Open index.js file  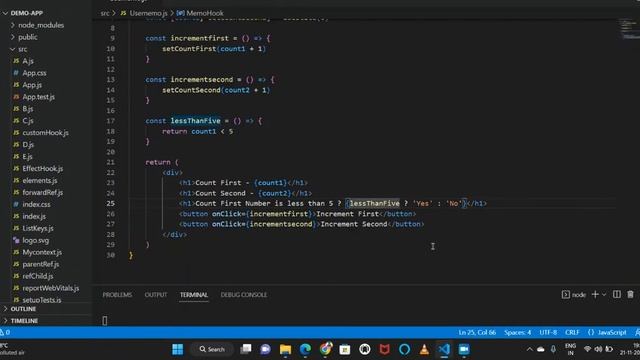coord(34,216)
